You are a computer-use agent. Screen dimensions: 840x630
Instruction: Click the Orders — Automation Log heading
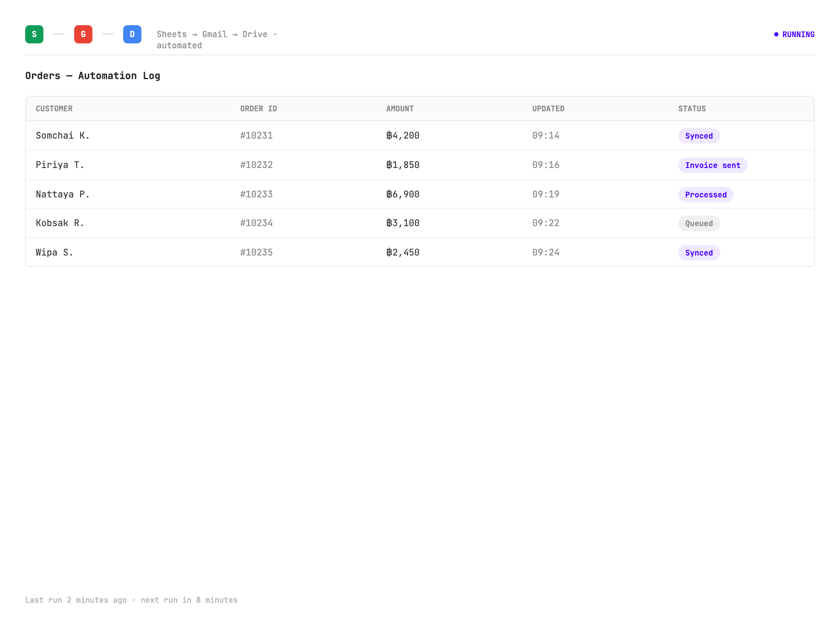click(x=93, y=76)
